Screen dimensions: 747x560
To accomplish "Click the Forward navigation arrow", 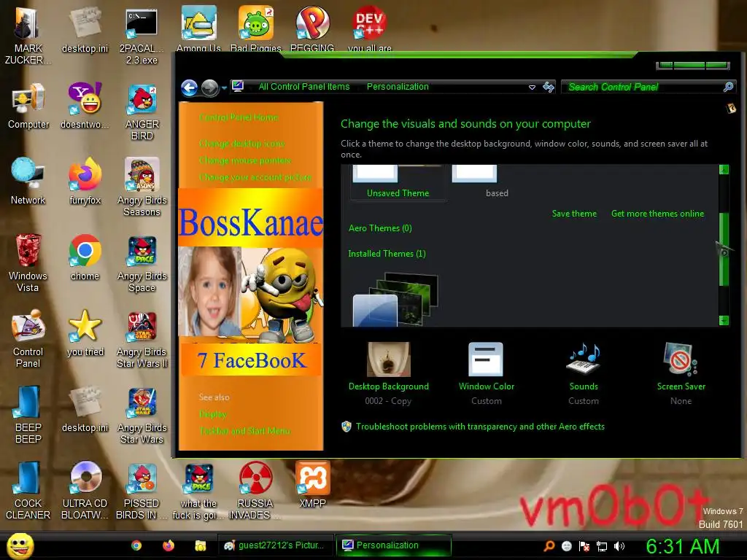I will 209,87.
